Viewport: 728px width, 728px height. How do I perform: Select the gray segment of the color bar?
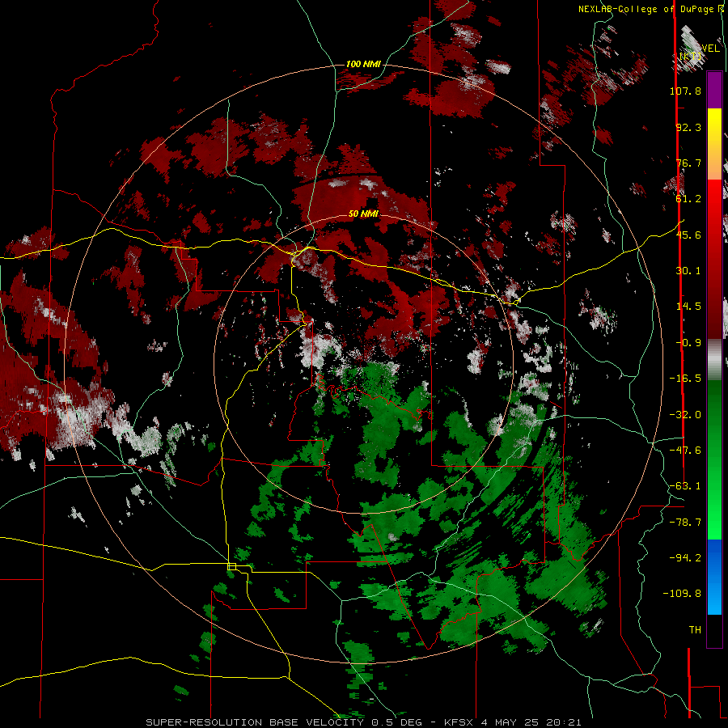pyautogui.click(x=714, y=360)
